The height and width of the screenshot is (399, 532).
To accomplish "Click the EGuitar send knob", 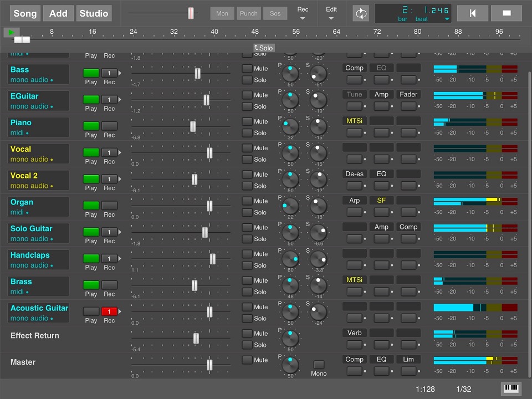I will (x=318, y=100).
